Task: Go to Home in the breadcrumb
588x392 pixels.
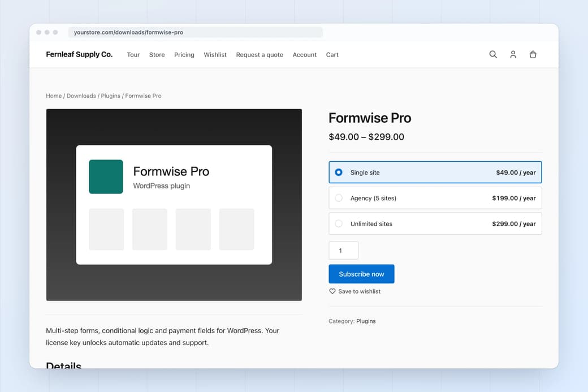Action: (x=54, y=96)
